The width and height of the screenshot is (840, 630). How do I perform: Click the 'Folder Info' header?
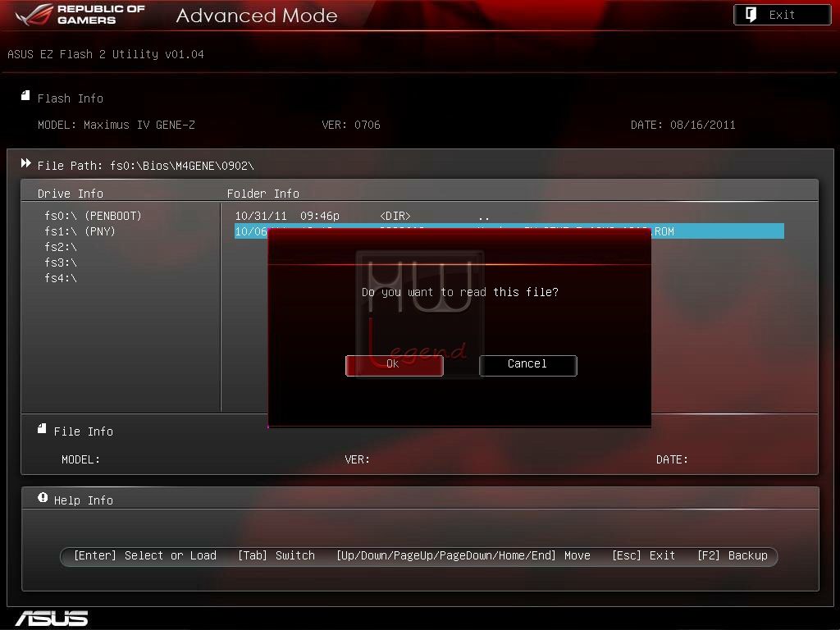(x=263, y=194)
